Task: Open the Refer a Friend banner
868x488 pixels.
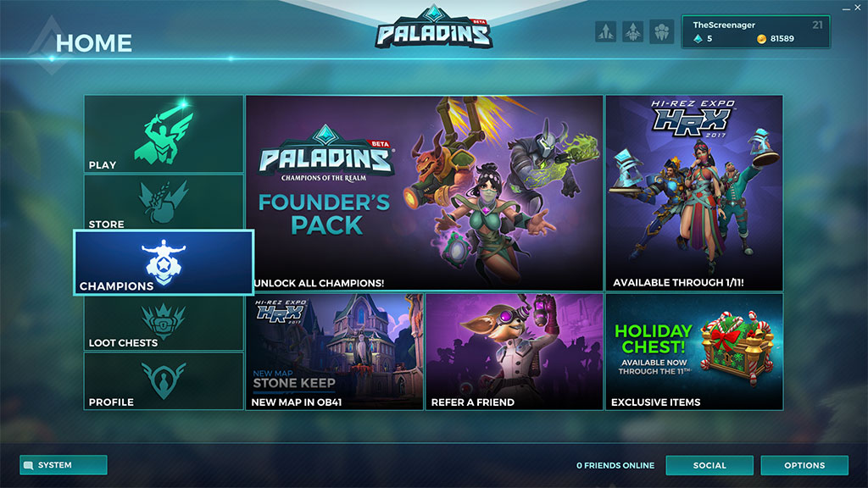Action: 515,352
